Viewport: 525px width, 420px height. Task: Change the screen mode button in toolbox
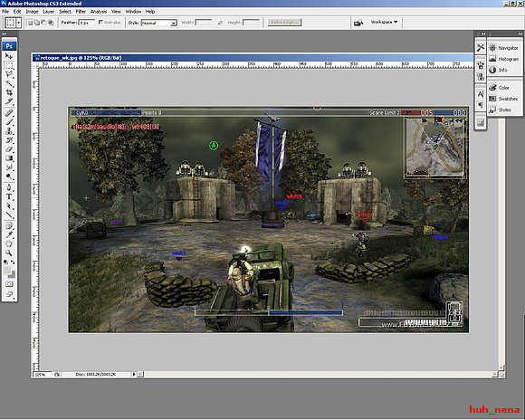pos(9,294)
